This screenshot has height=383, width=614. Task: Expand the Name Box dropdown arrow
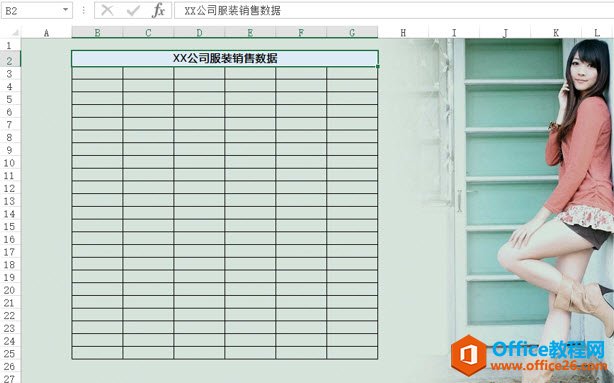coord(65,10)
